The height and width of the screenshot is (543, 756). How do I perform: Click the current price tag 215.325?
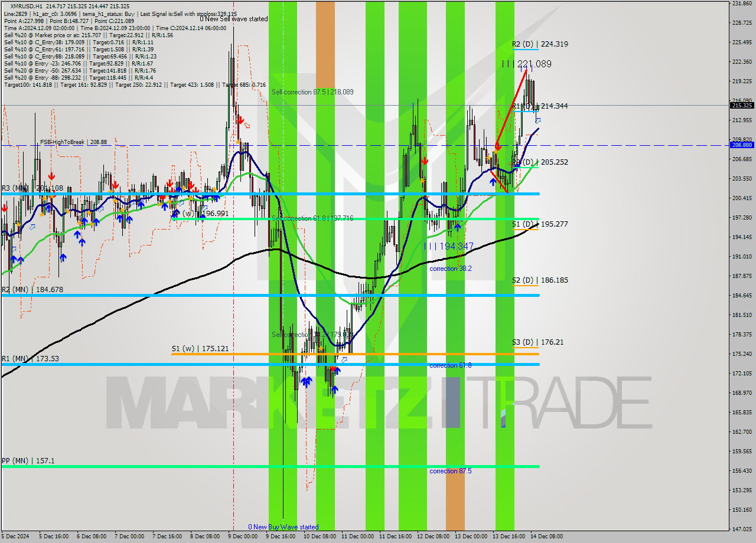[x=742, y=106]
